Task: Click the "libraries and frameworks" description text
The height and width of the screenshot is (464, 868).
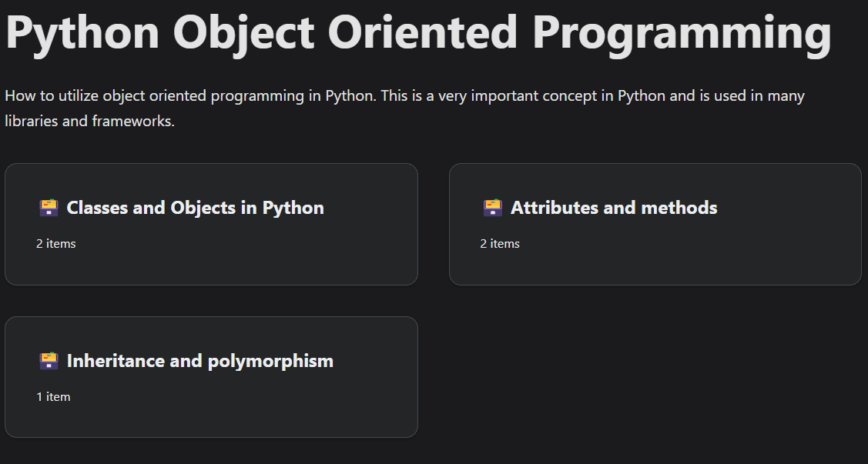Action: pos(89,122)
